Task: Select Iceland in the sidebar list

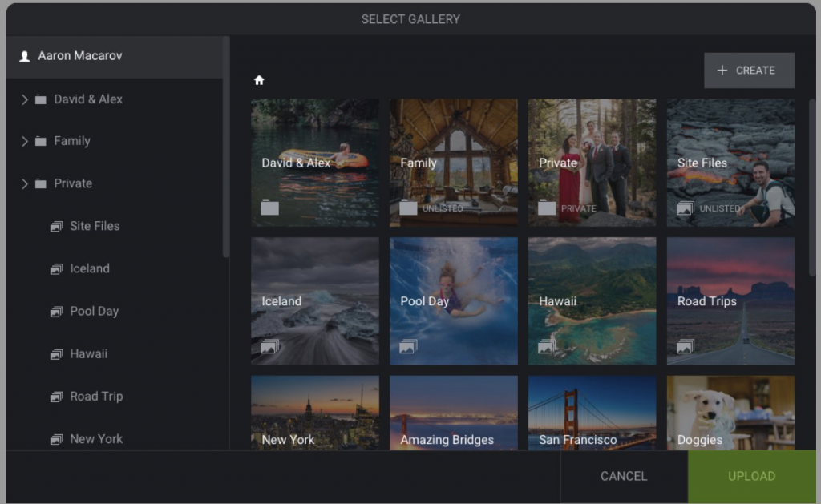Action: tap(90, 268)
